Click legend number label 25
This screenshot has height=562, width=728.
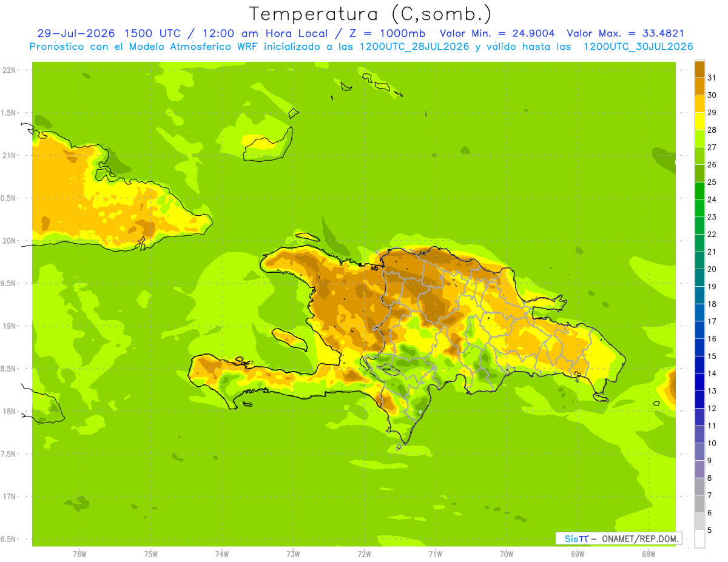coord(712,182)
